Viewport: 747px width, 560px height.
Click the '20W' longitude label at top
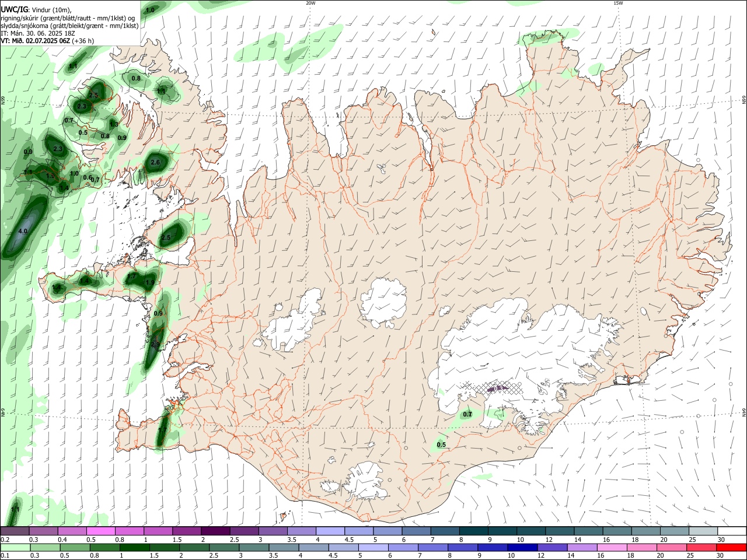click(x=310, y=3)
